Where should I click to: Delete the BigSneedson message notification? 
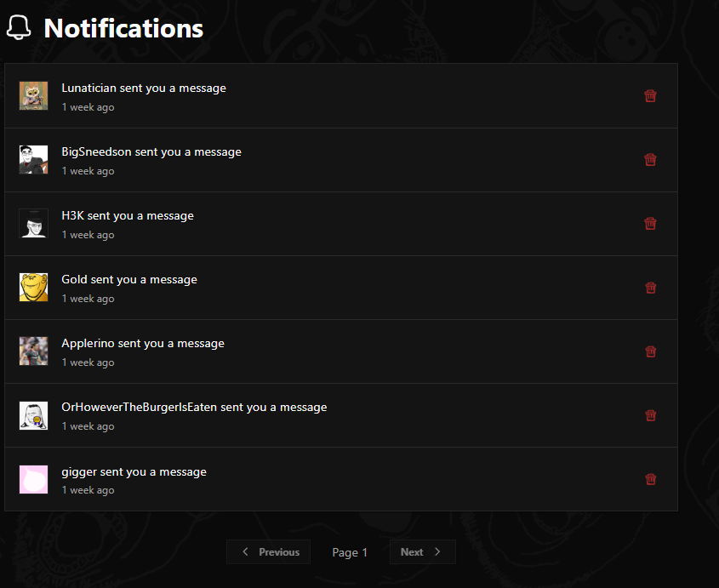pyautogui.click(x=650, y=160)
